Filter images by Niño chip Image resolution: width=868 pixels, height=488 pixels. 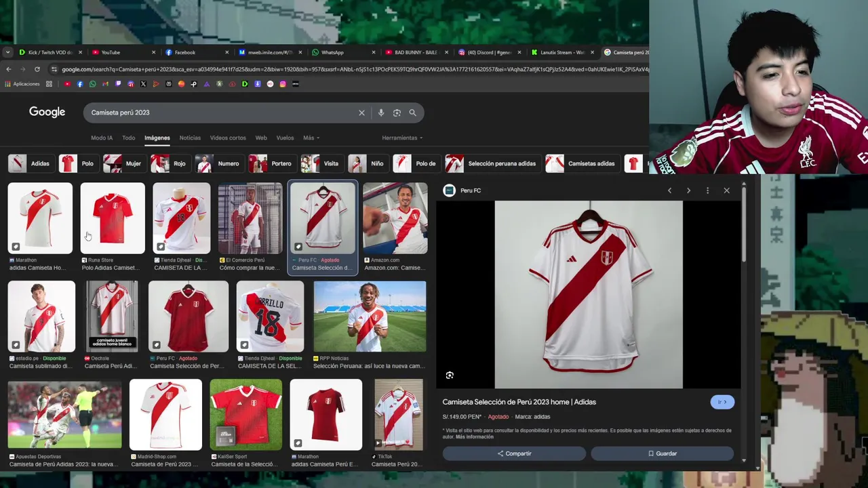pyautogui.click(x=367, y=163)
